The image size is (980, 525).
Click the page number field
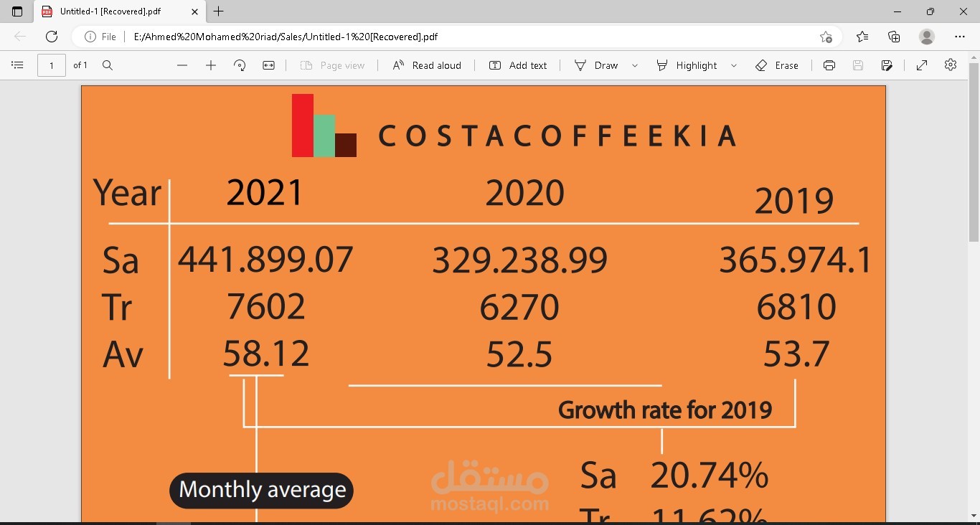pyautogui.click(x=52, y=65)
